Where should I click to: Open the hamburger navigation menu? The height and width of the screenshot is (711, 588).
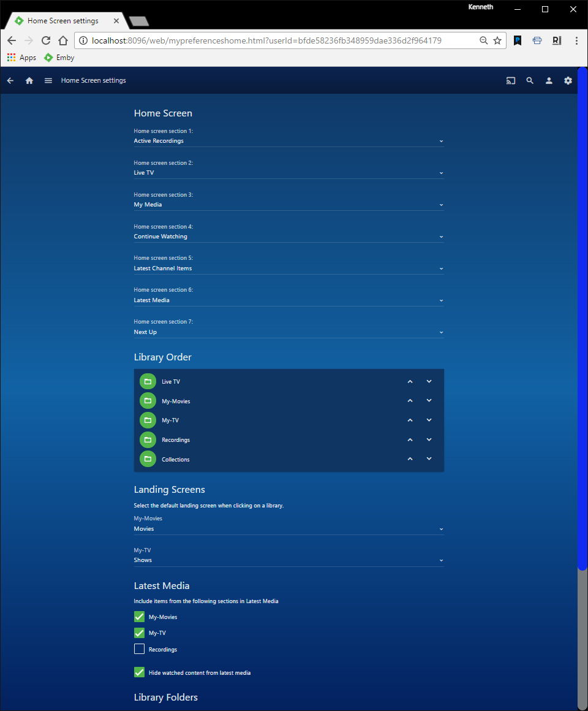tap(48, 80)
